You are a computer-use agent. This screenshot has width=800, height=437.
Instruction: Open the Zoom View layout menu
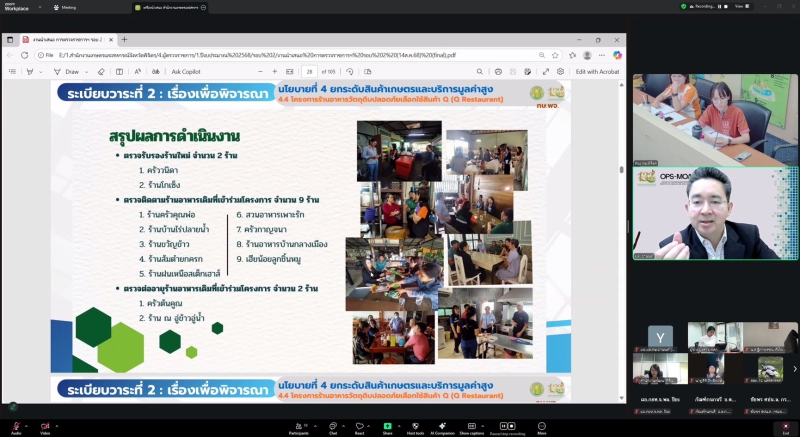tap(741, 6)
